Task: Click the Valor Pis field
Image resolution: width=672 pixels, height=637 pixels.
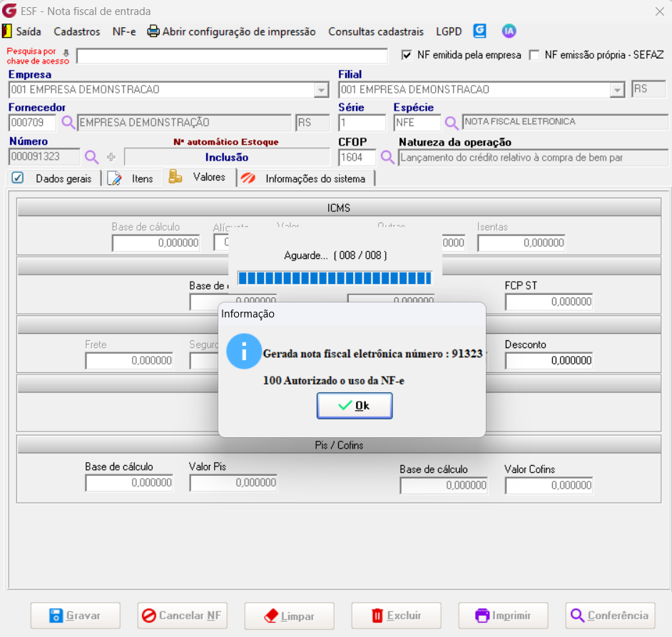Action: click(x=233, y=483)
